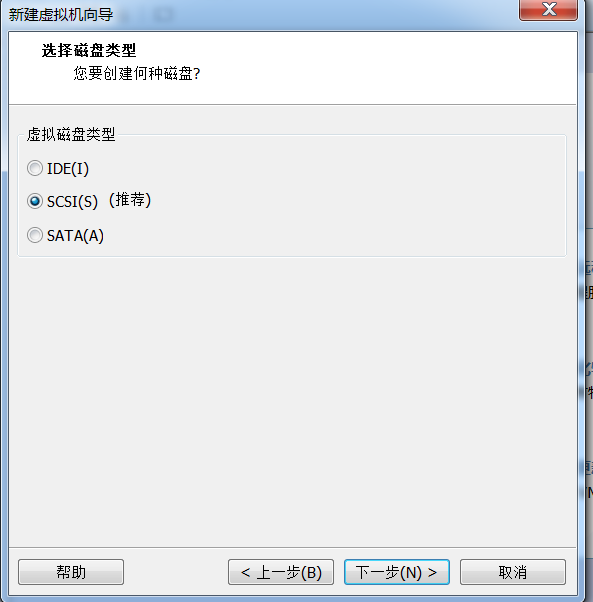Click the (推荐) text beside SCSI
Screen dimensions: 593x602
(x=130, y=200)
